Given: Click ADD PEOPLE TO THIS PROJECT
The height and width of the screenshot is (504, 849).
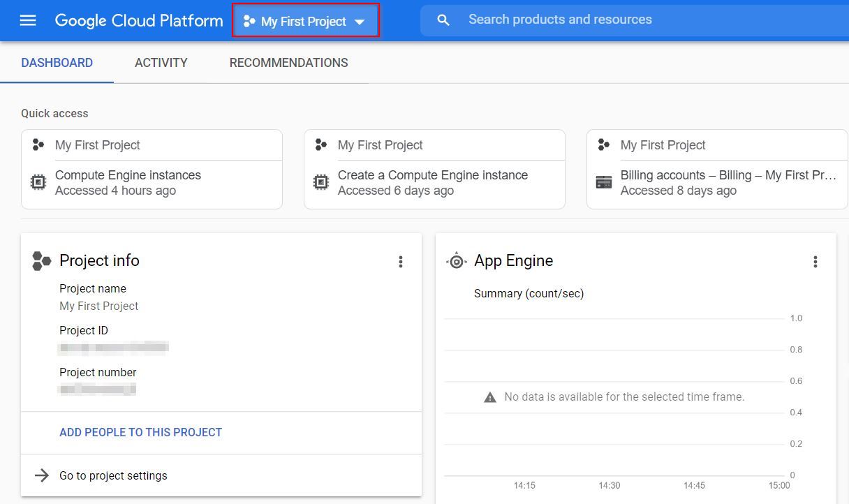Looking at the screenshot, I should [x=140, y=432].
